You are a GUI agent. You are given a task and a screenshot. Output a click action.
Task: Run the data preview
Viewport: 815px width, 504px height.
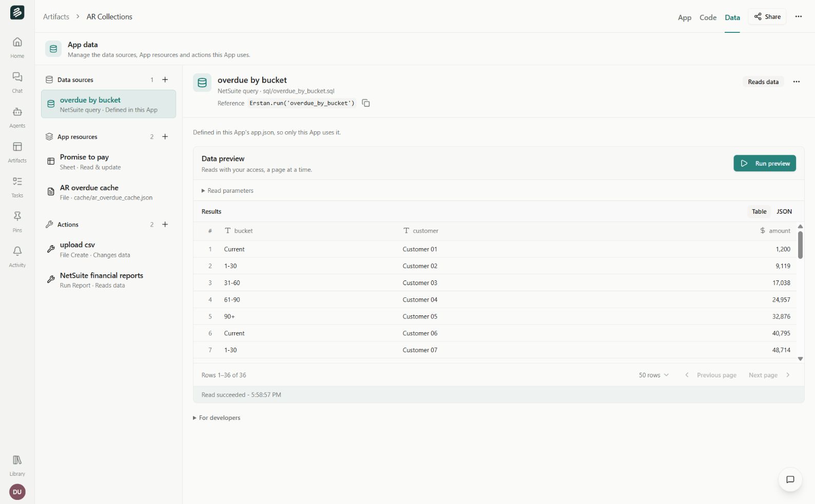pyautogui.click(x=765, y=163)
